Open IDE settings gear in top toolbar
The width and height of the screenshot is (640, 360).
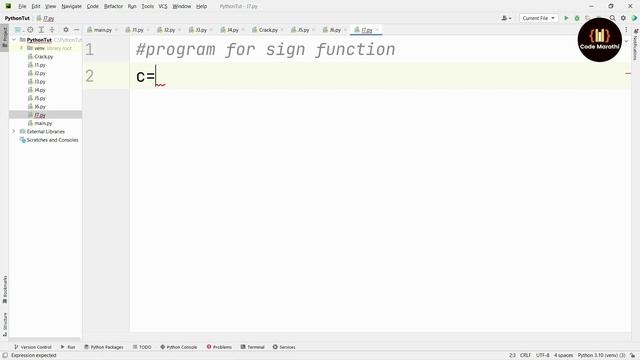[623, 18]
